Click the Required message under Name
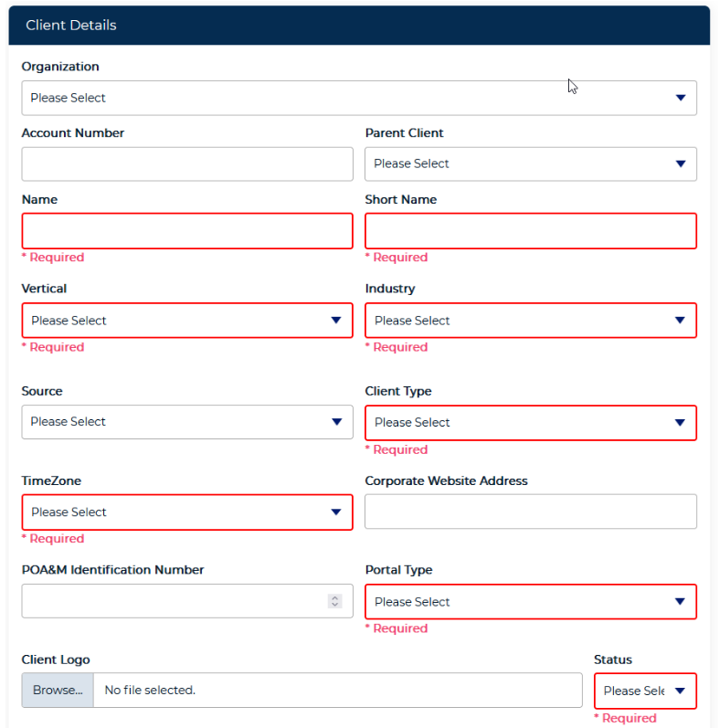This screenshot has width=719, height=728. (x=53, y=258)
